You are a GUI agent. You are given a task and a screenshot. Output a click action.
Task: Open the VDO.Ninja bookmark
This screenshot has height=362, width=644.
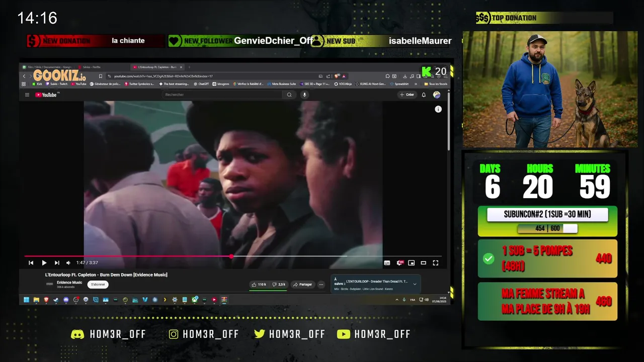point(344,84)
